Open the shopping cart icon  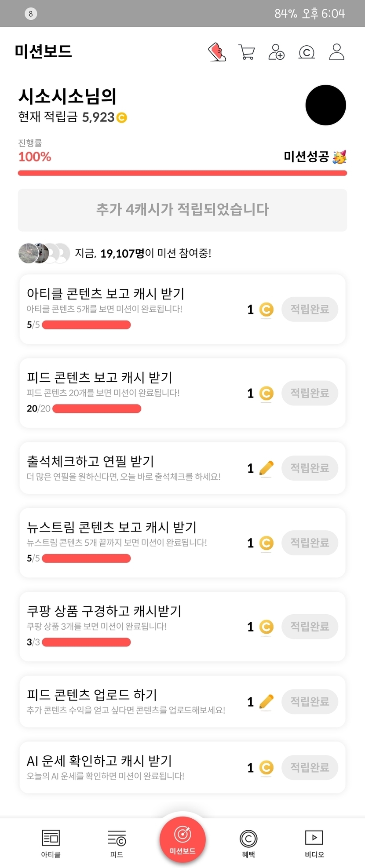coord(247,52)
